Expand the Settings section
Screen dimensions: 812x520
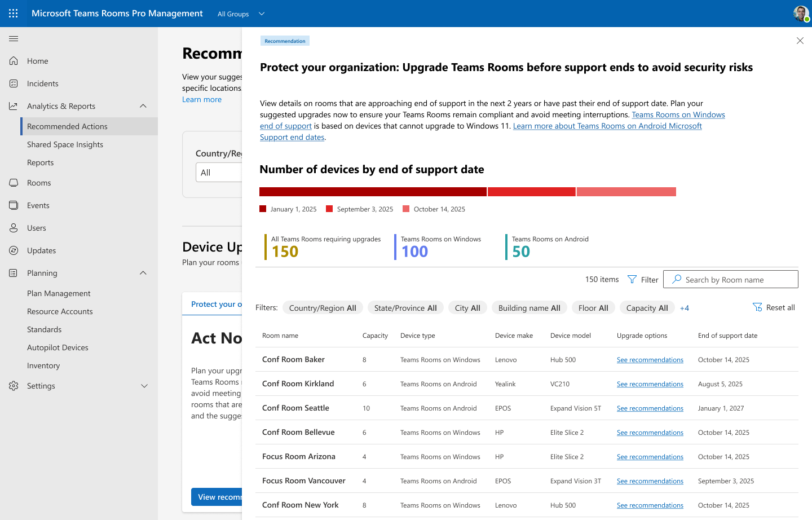(x=144, y=386)
